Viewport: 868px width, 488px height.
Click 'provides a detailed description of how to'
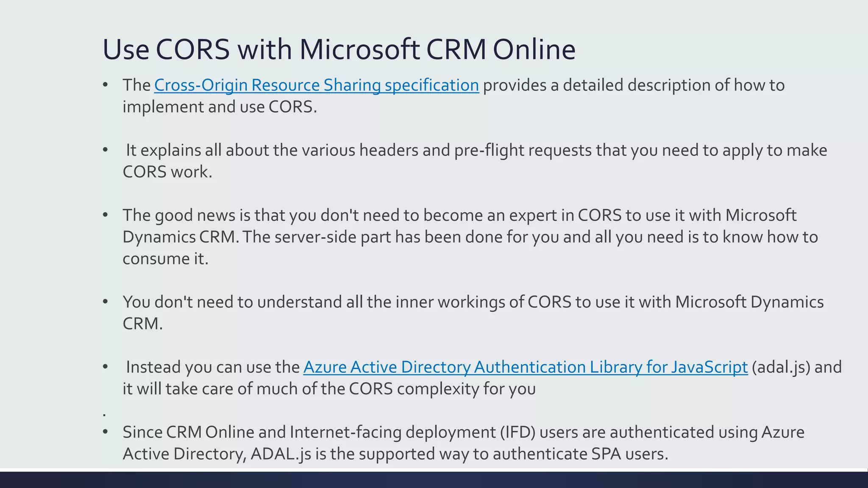point(634,86)
